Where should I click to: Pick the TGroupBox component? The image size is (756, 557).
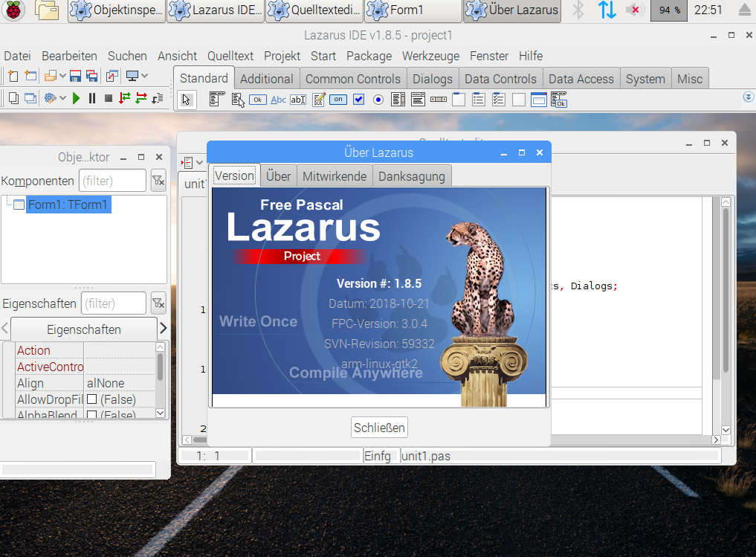tap(459, 100)
